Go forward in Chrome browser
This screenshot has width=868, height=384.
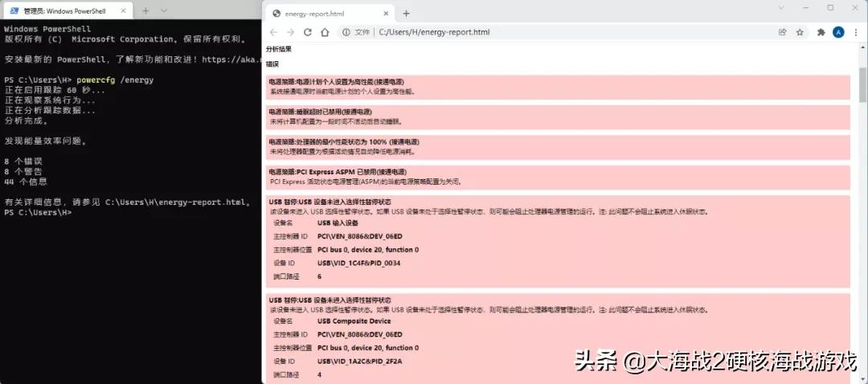click(290, 32)
